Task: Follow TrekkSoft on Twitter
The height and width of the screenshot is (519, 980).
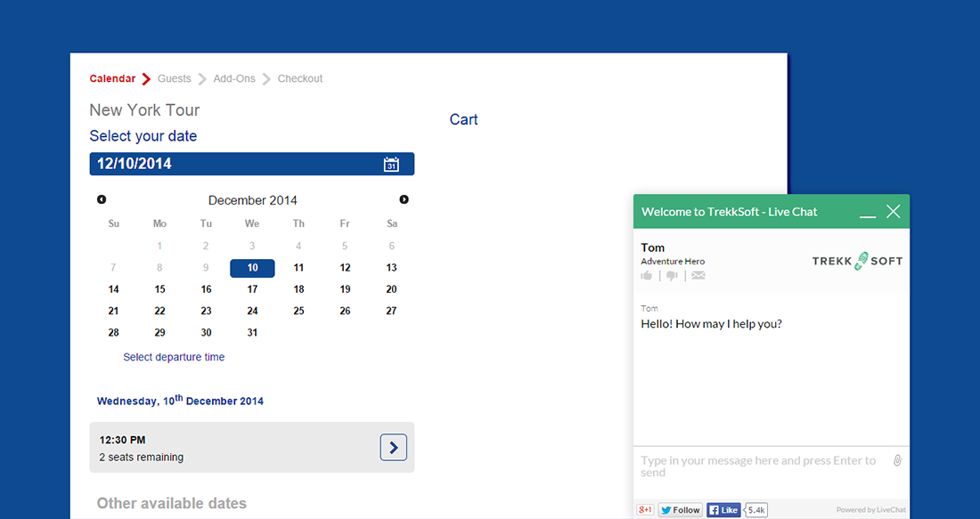Action: pos(681,510)
